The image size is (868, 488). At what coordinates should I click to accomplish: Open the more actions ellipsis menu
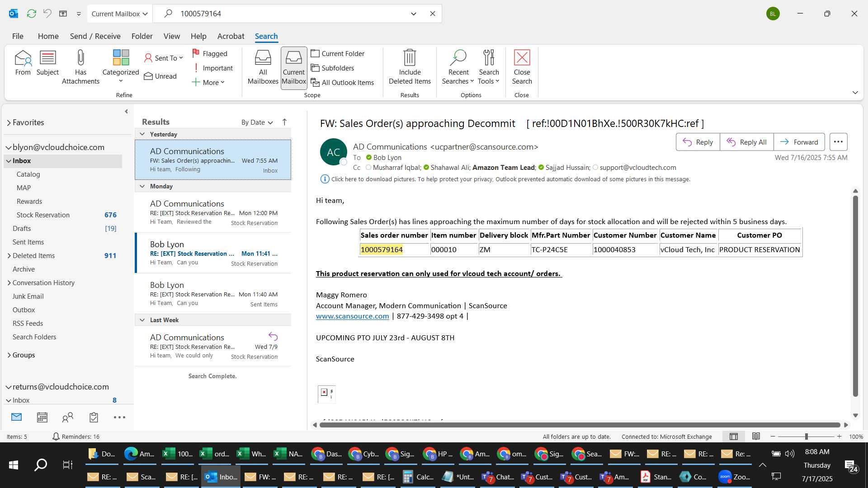point(838,142)
